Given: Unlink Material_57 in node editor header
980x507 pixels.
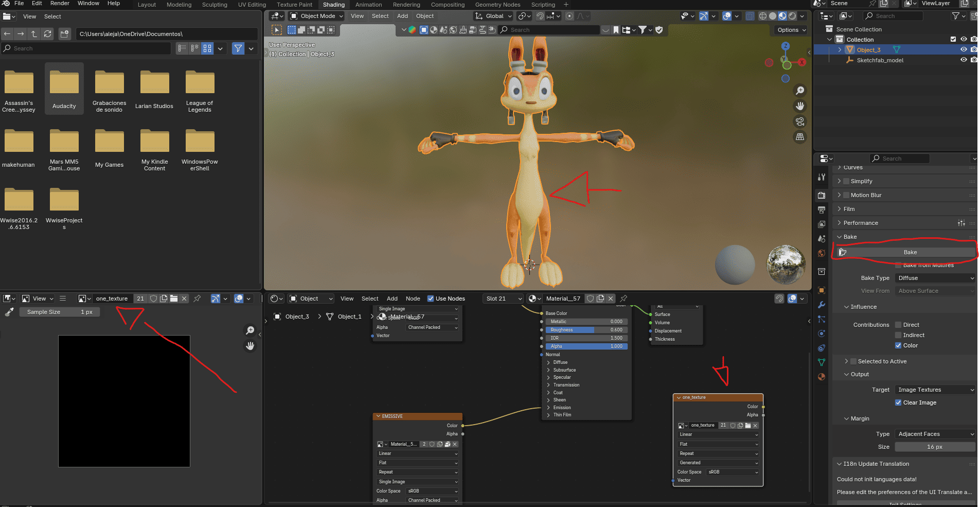Looking at the screenshot, I should click(x=611, y=299).
